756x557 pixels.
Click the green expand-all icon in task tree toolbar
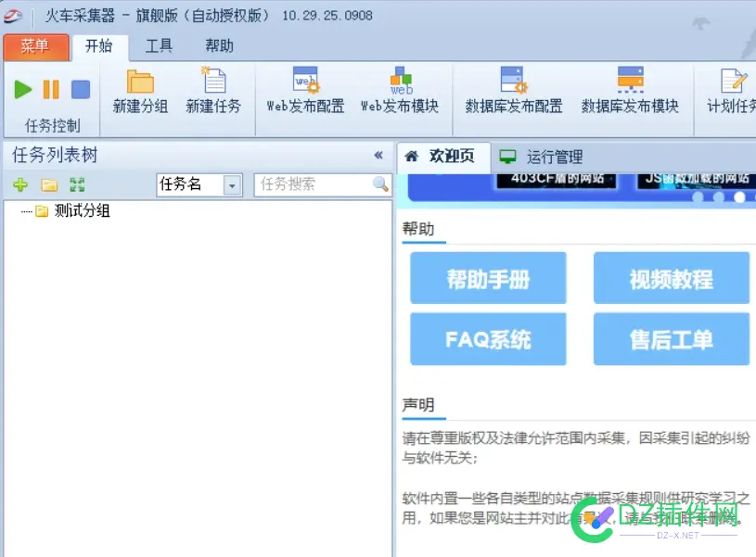[77, 184]
